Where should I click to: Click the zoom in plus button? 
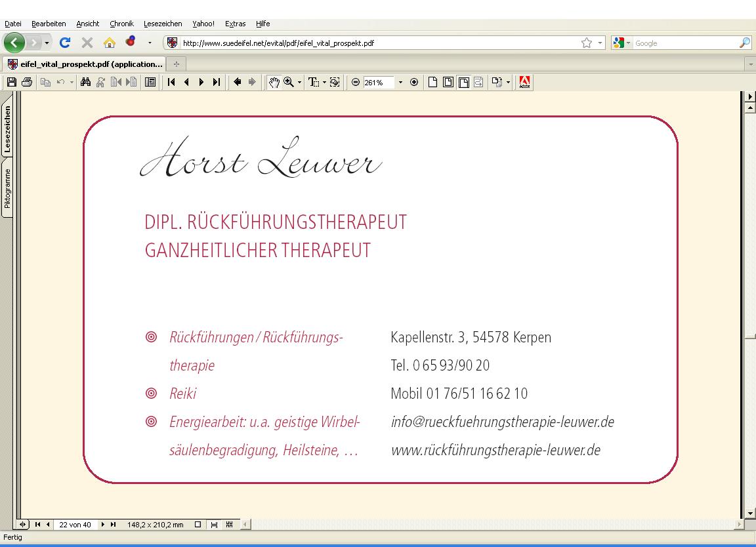414,82
